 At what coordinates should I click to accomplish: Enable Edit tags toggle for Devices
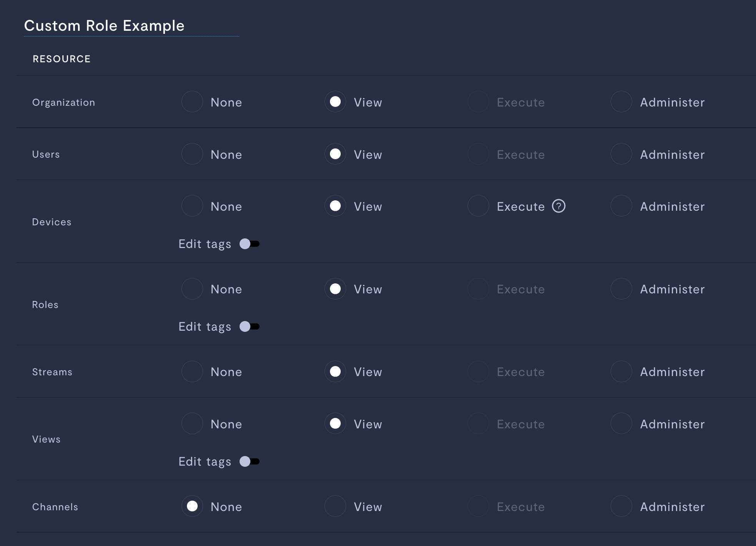pos(250,244)
